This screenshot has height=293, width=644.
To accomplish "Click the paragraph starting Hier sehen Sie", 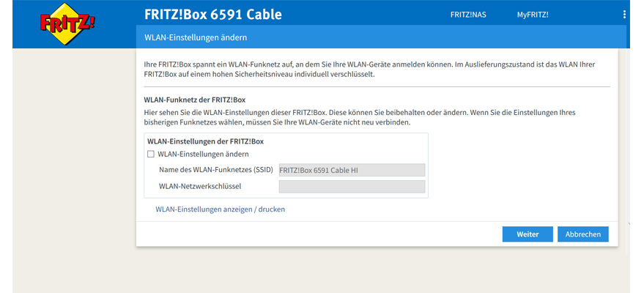I will click(359, 117).
